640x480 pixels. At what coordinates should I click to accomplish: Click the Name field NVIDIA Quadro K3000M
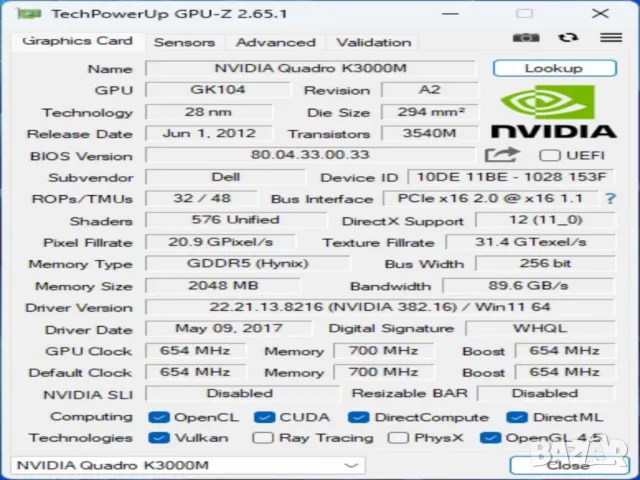(311, 68)
